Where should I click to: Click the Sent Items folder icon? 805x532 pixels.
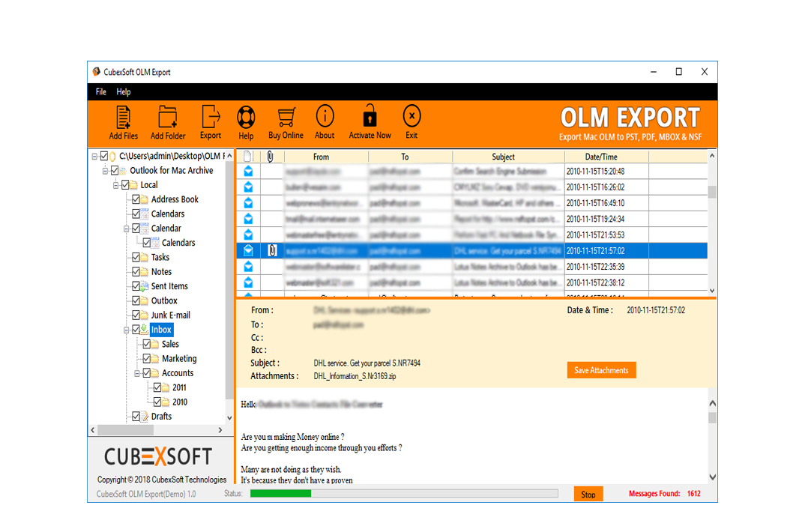(x=145, y=286)
